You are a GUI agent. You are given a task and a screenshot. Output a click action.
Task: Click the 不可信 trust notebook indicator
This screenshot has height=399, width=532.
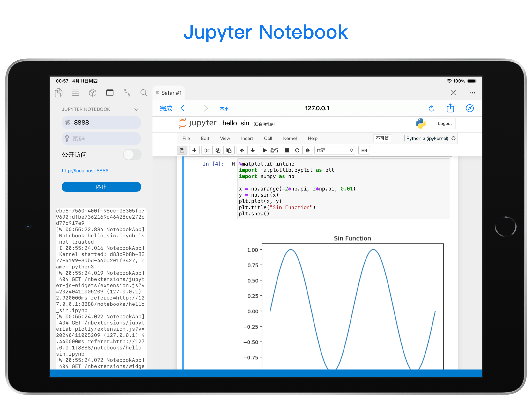(x=382, y=138)
